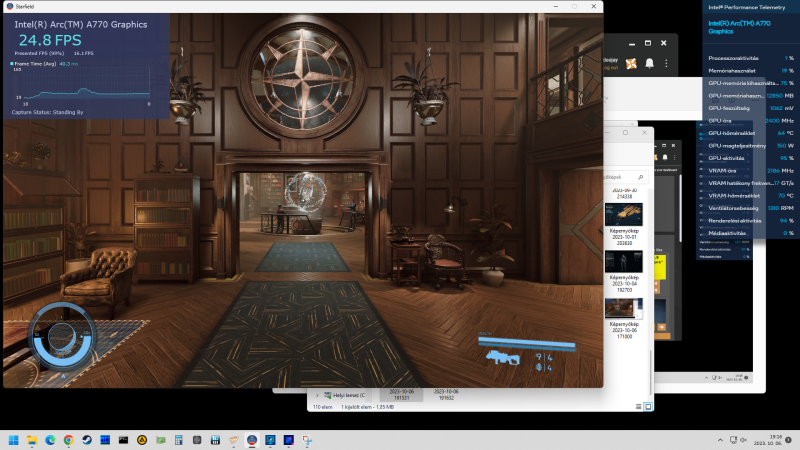
Task: Click the GPU-hőmérséklet row in telemetry
Action: [751, 133]
